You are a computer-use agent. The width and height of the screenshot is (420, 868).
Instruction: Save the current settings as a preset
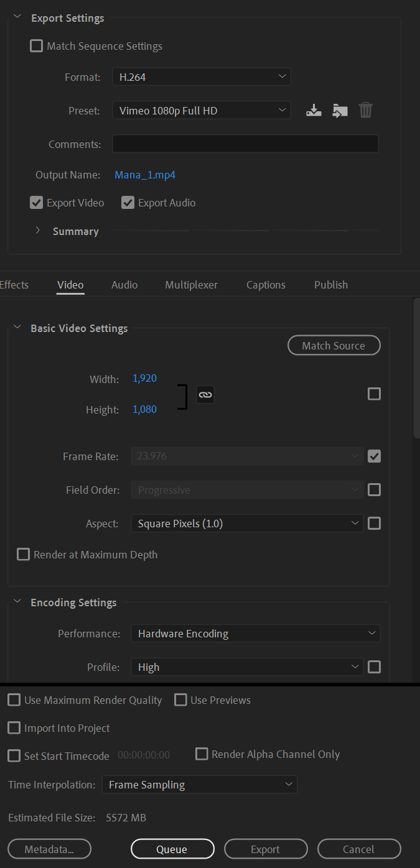314,110
